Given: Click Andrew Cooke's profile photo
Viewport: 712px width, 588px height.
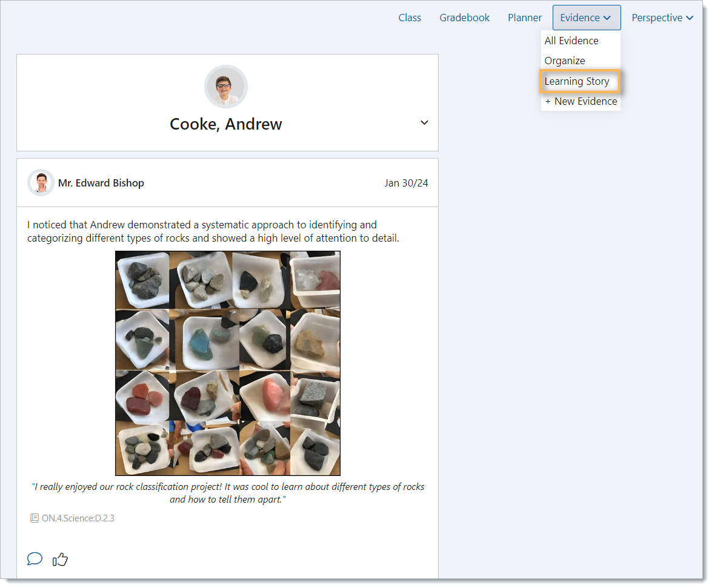Looking at the screenshot, I should 225,86.
